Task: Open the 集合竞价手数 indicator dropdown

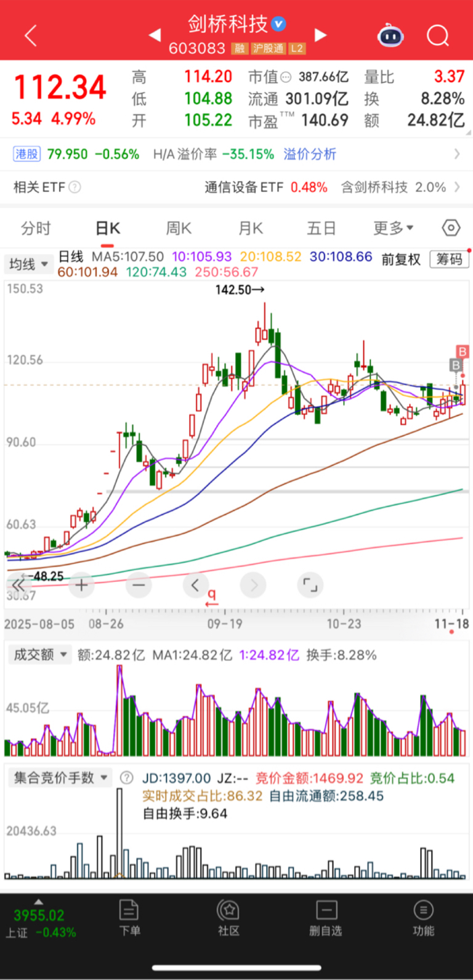Action: 61,778
